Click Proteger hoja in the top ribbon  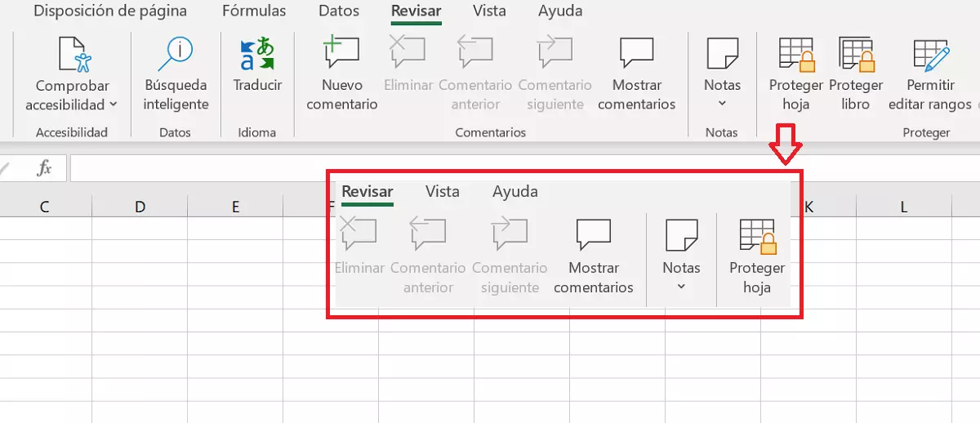tap(796, 73)
